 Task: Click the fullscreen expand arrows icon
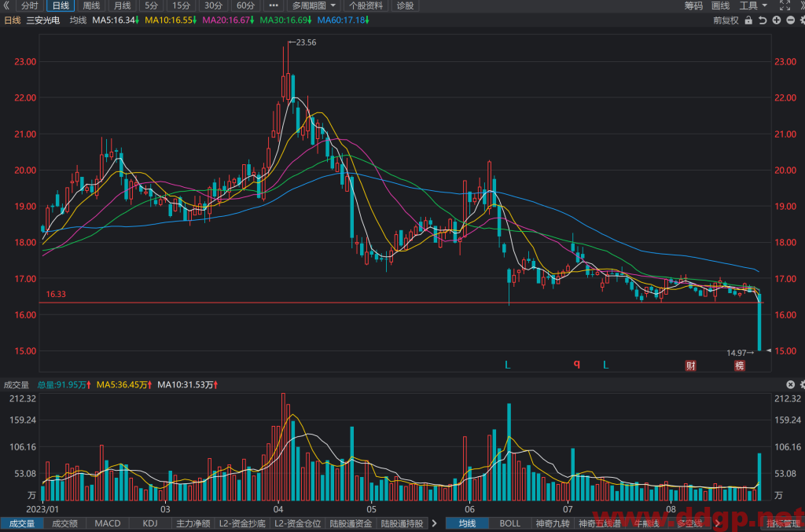785,6
